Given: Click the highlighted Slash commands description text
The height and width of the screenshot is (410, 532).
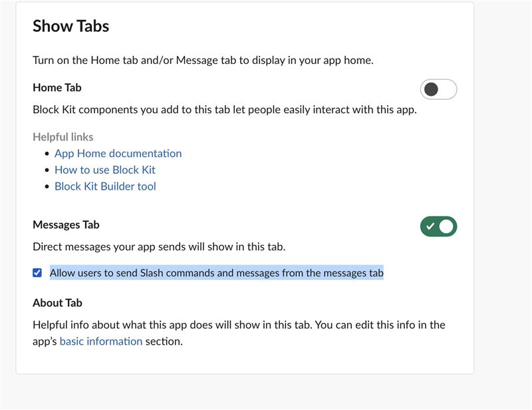Looking at the screenshot, I should click(x=216, y=271).
